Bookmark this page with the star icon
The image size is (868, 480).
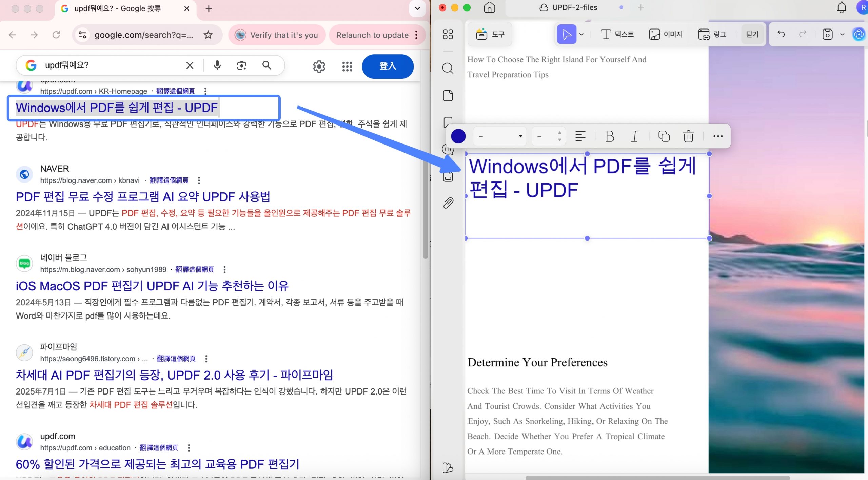coord(208,35)
